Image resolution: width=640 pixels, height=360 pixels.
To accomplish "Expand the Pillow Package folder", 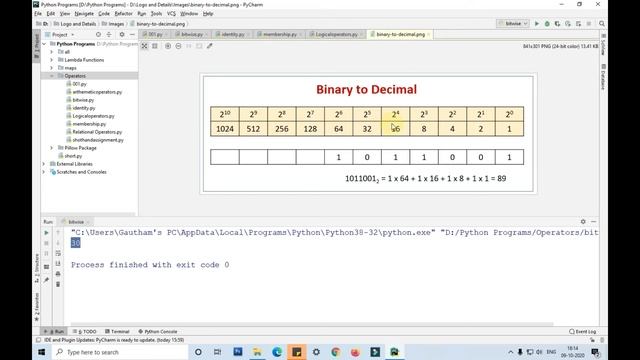I will [52, 148].
